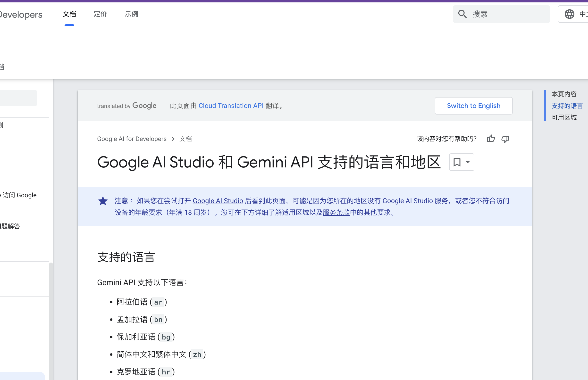Click the text 该内容对您有帮助吗?
Image resolution: width=588 pixels, height=380 pixels.
click(446, 139)
